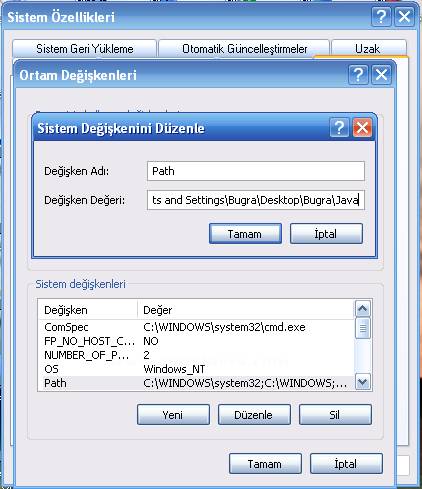The image size is (422, 489).
Task: Close the Ortam Değişkenleri window
Action: [381, 75]
